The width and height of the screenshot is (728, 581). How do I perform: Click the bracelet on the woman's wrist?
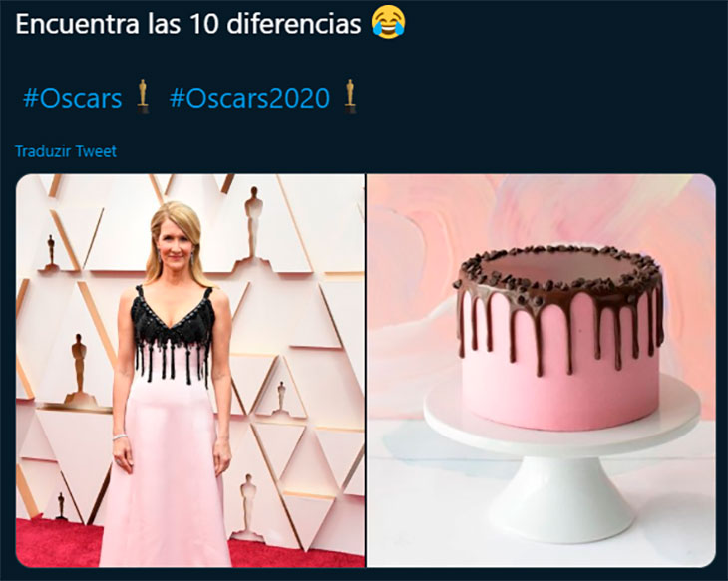coord(120,436)
